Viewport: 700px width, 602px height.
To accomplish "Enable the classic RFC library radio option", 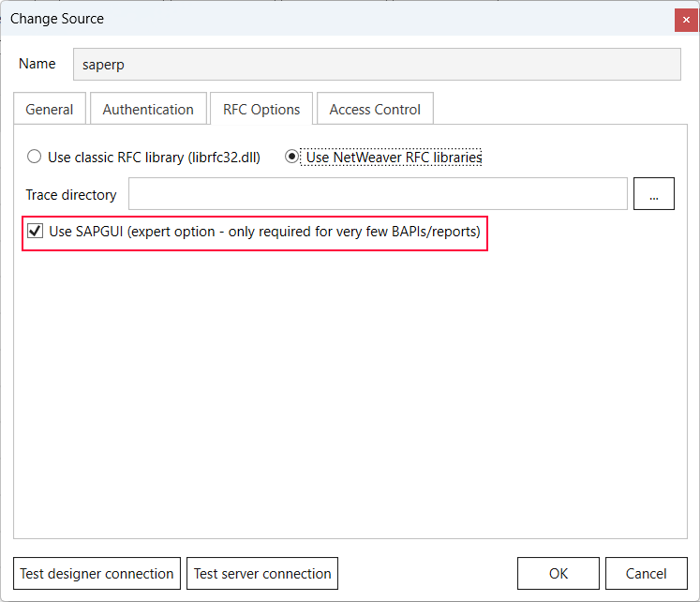I will point(35,158).
